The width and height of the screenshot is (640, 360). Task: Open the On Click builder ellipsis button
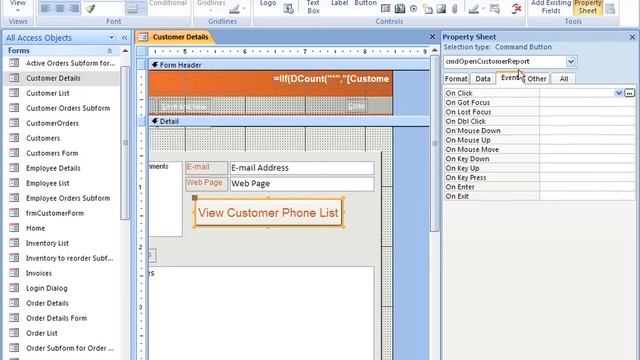tap(629, 93)
